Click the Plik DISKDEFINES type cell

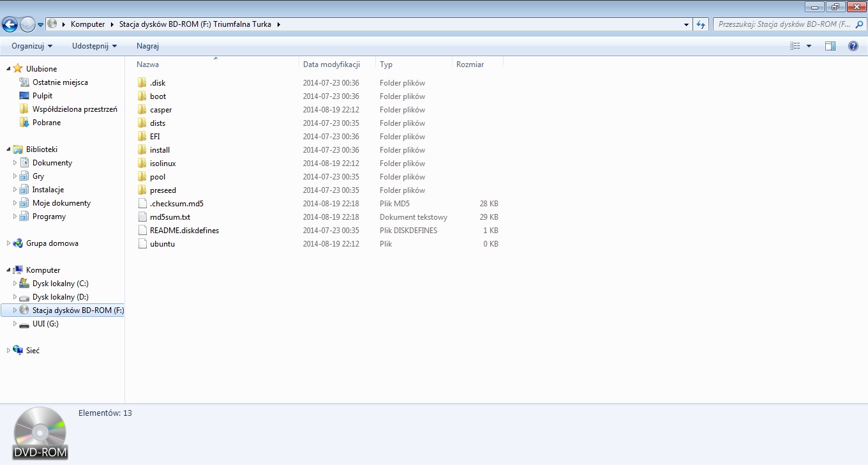(x=408, y=231)
